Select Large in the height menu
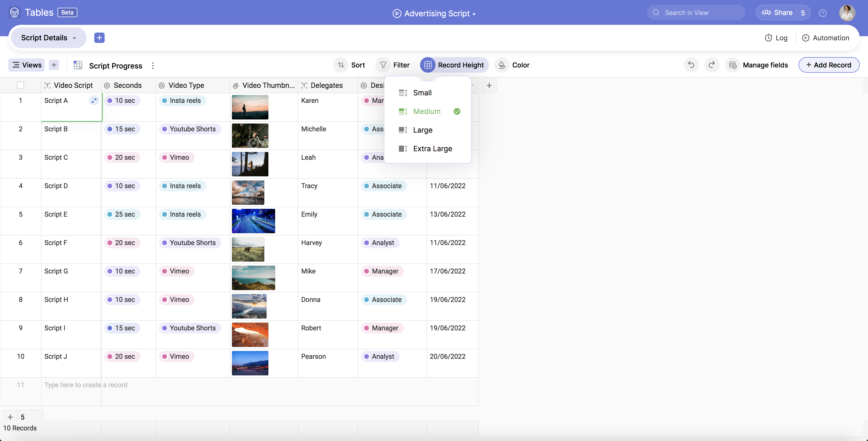The height and width of the screenshot is (441, 868). coord(423,130)
